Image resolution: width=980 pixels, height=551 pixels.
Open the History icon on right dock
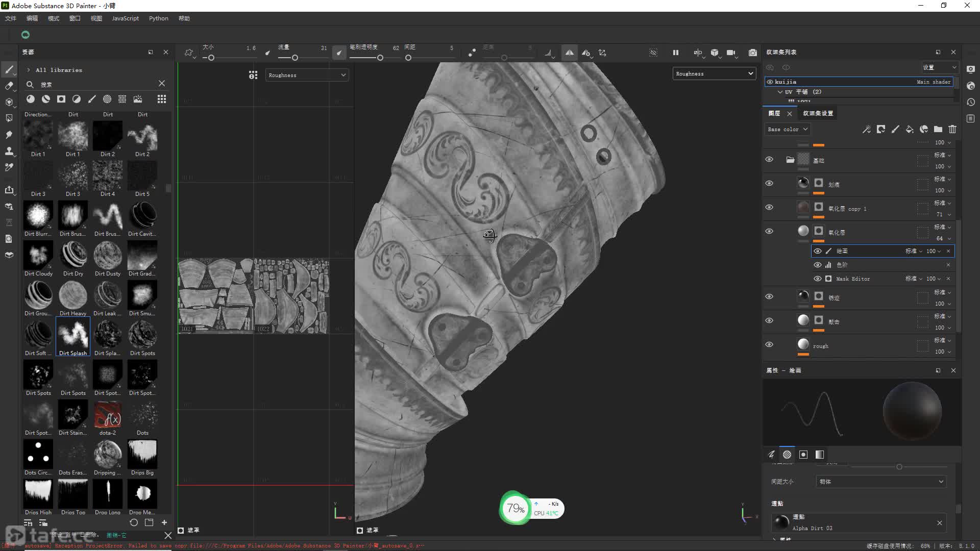pyautogui.click(x=971, y=102)
